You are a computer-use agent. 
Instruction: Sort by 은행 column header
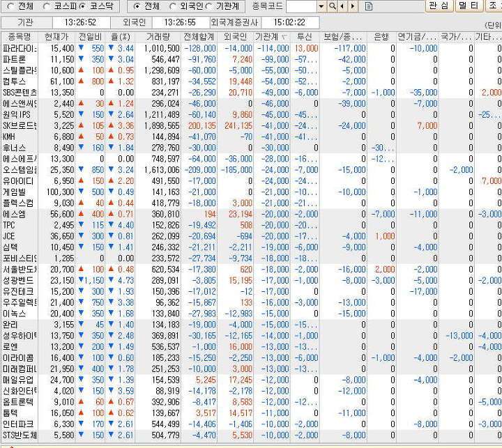point(381,37)
